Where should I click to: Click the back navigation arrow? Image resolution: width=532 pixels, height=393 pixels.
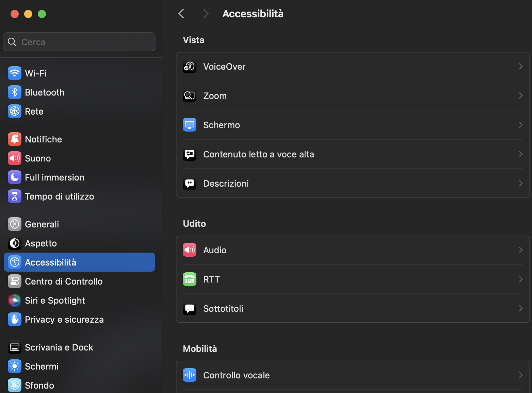click(x=181, y=14)
